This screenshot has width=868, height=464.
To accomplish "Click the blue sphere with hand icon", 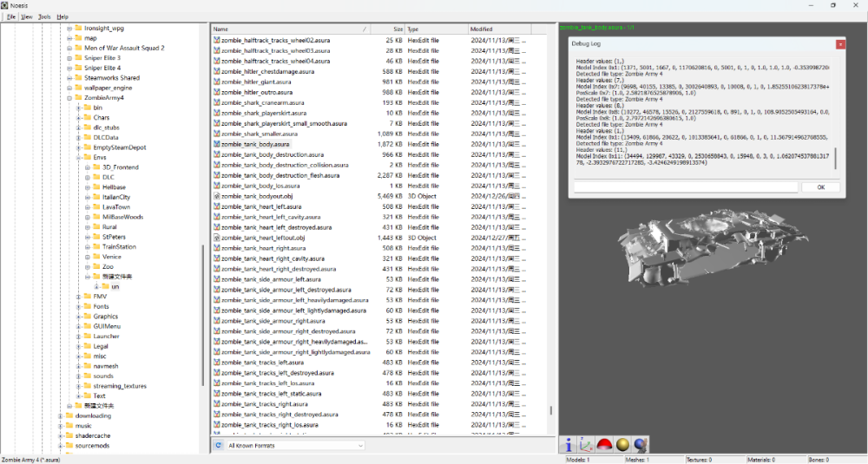I will [641, 444].
